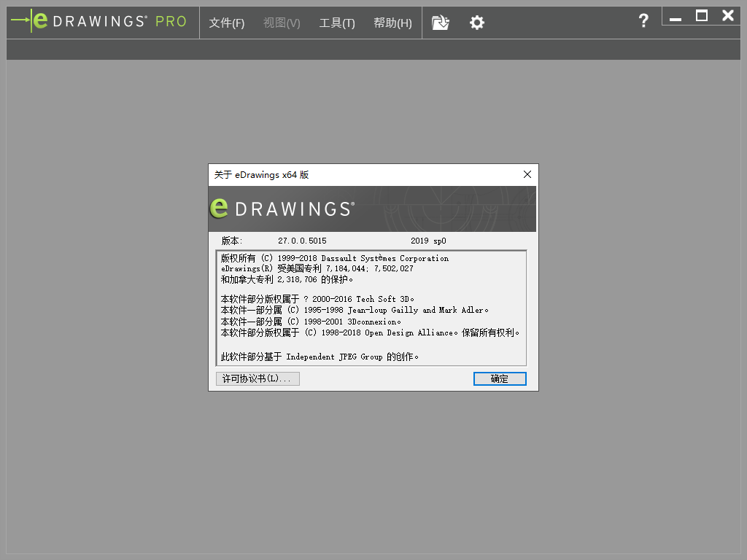Click the question mark help icon

point(643,21)
